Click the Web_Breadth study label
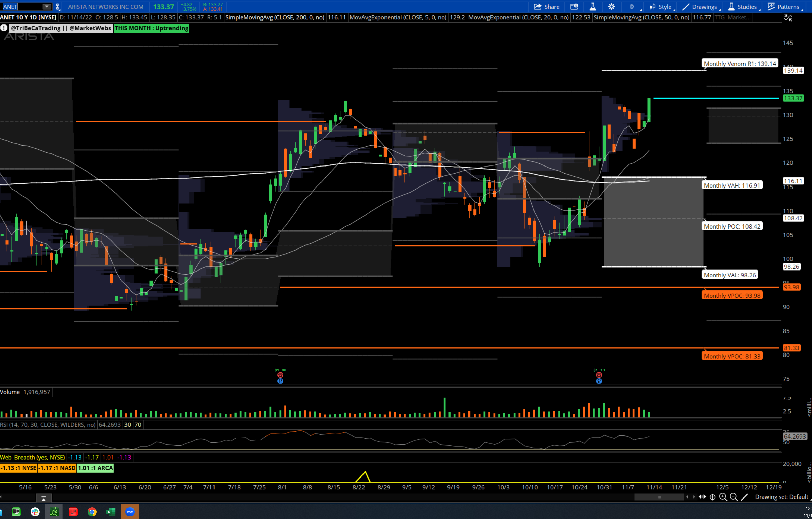 [32, 457]
